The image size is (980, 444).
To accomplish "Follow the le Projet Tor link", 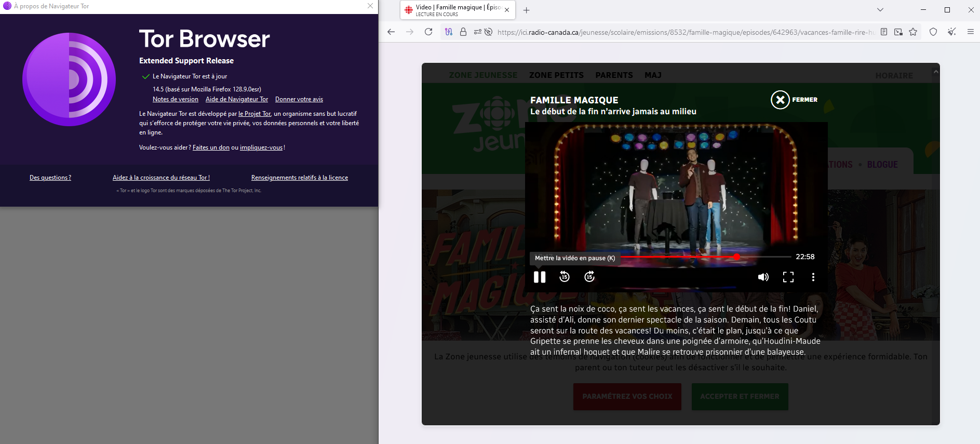I will [x=254, y=114].
